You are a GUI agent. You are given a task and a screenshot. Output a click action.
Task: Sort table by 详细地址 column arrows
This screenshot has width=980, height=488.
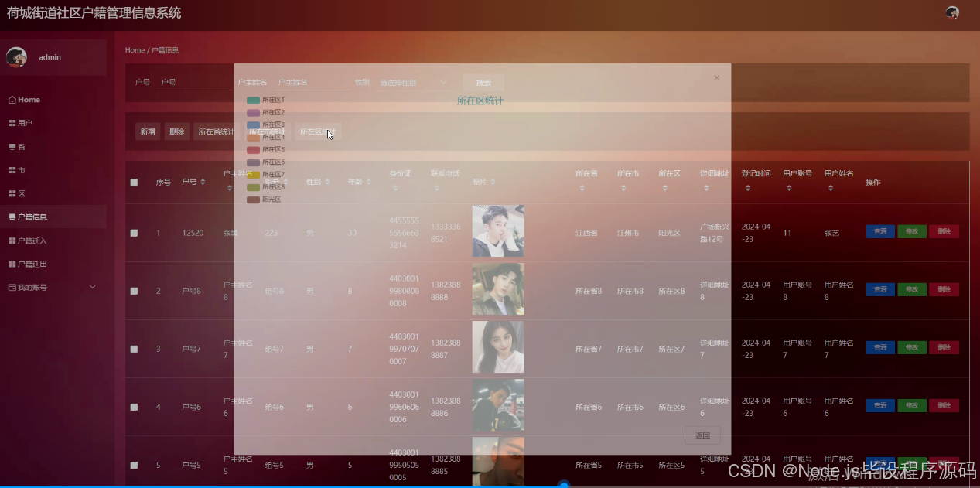click(x=706, y=188)
